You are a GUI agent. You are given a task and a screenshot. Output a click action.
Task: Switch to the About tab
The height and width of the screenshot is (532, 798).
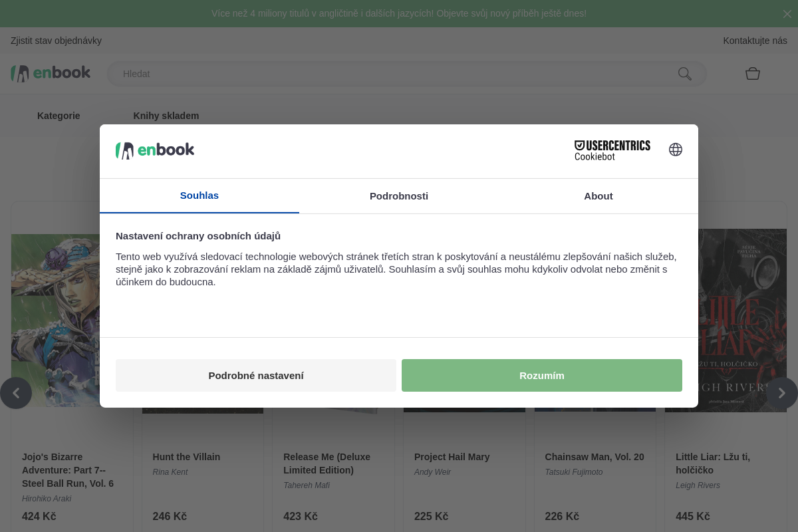pyautogui.click(x=598, y=196)
